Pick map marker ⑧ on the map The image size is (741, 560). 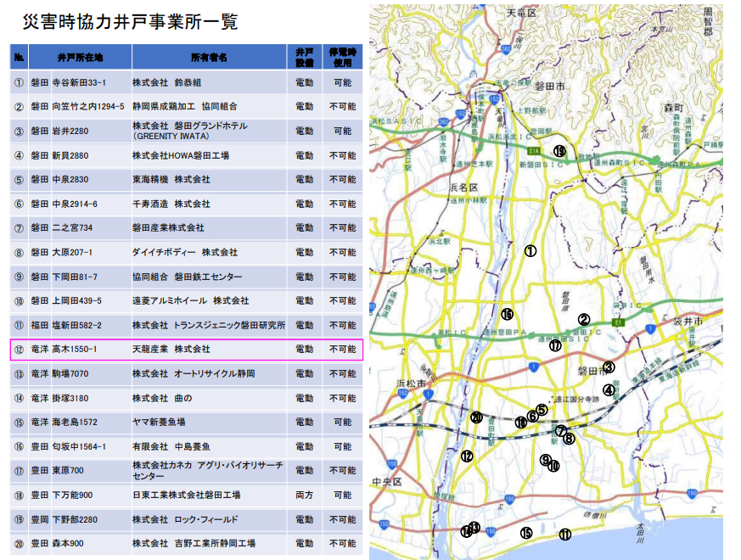(x=569, y=439)
